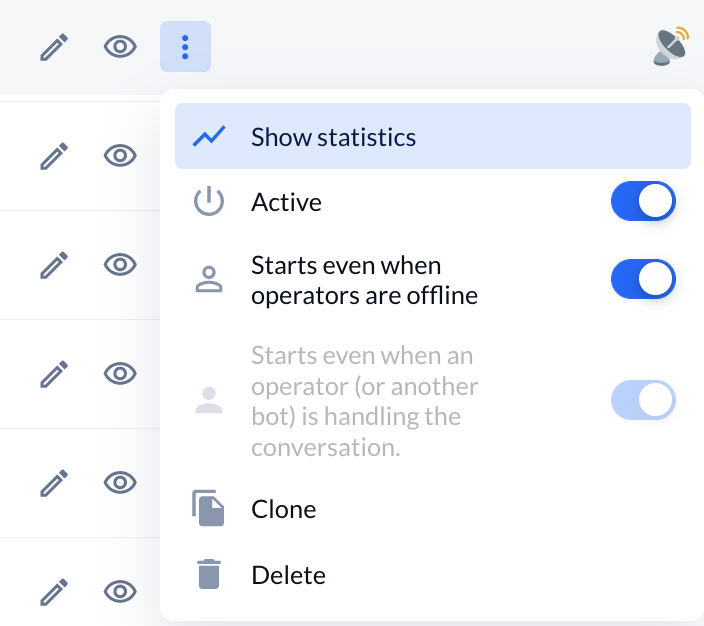The image size is (704, 626).
Task: Click the pencil edit icon in the second row
Action: (54, 156)
